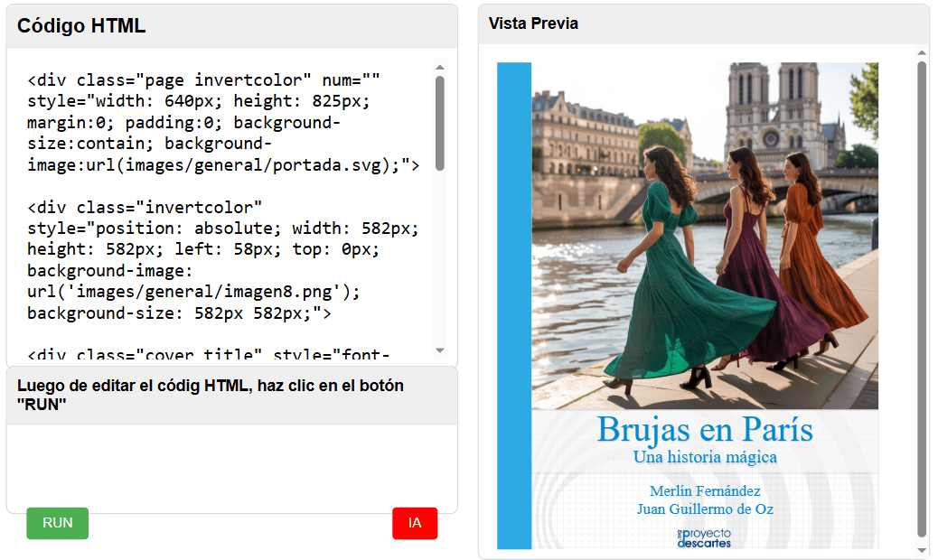The image size is (938, 560).
Task: Select author name "Juan Guillermo de Oz"
Action: (705, 509)
